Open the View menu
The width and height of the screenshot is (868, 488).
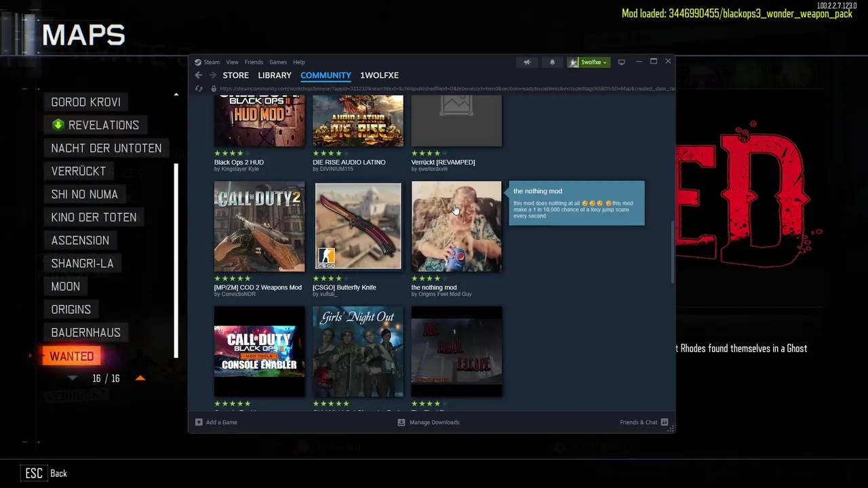(x=232, y=62)
